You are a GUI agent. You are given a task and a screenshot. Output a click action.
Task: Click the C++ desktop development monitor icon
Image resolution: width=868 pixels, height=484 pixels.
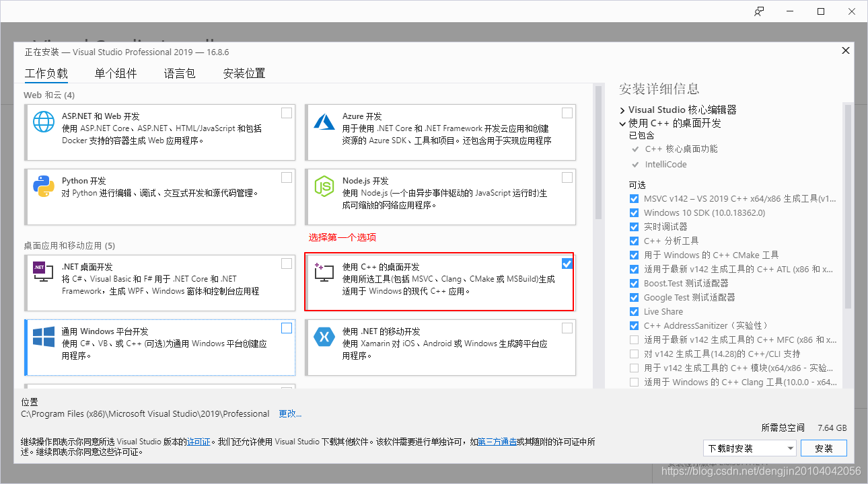[324, 272]
